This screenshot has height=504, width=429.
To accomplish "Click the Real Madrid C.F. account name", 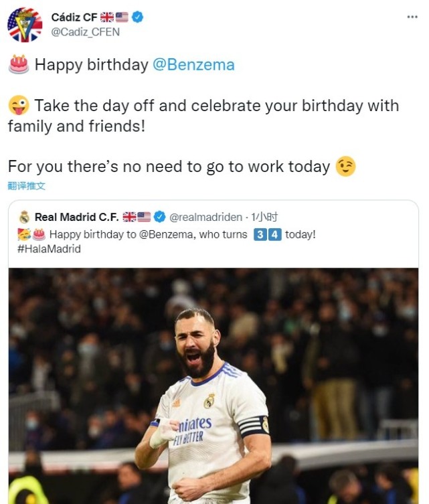I will point(76,217).
